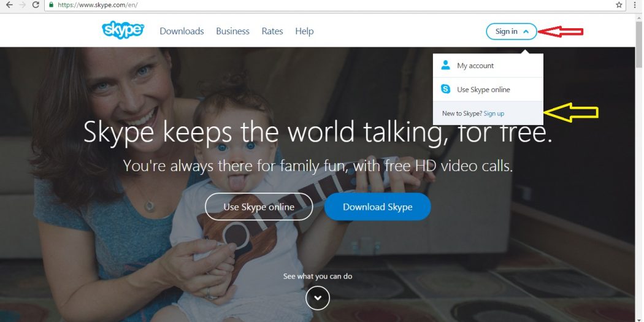Click the Skype logo in header

tap(123, 31)
